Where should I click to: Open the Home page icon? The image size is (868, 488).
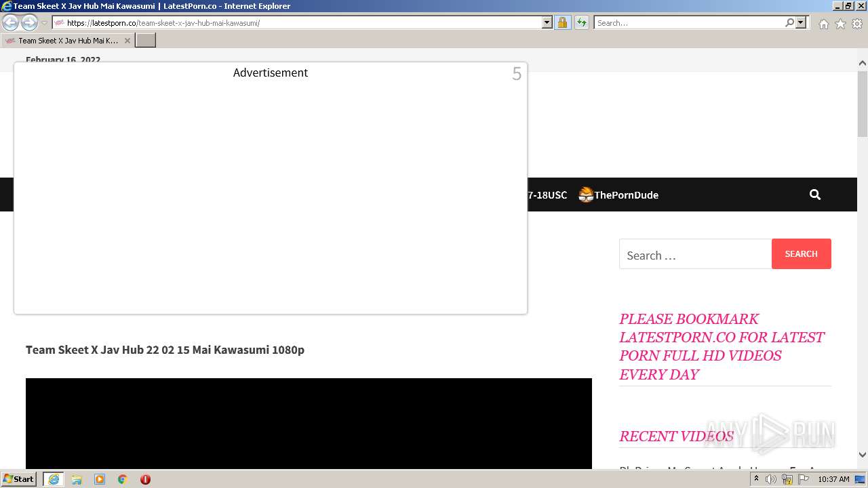(823, 24)
